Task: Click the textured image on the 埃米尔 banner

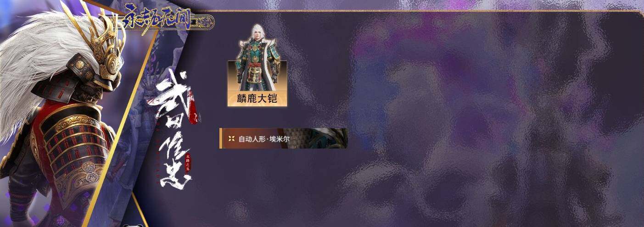Action: coord(321,138)
